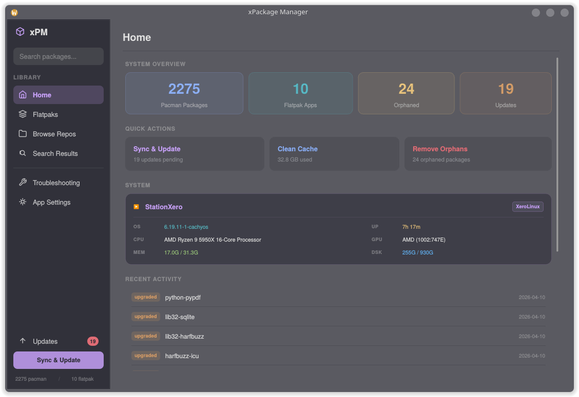Click the Search Results magnifier icon
The image size is (579, 397).
pyautogui.click(x=23, y=153)
